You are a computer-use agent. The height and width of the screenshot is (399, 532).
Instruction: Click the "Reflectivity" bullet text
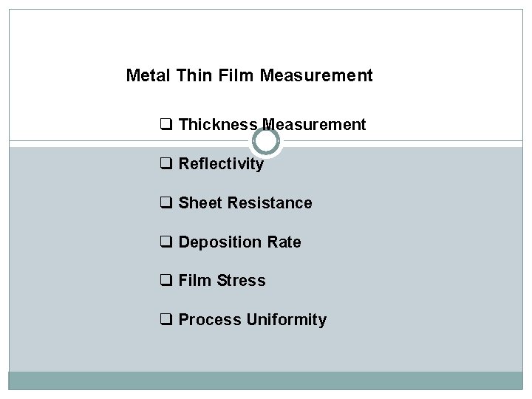[221, 164]
